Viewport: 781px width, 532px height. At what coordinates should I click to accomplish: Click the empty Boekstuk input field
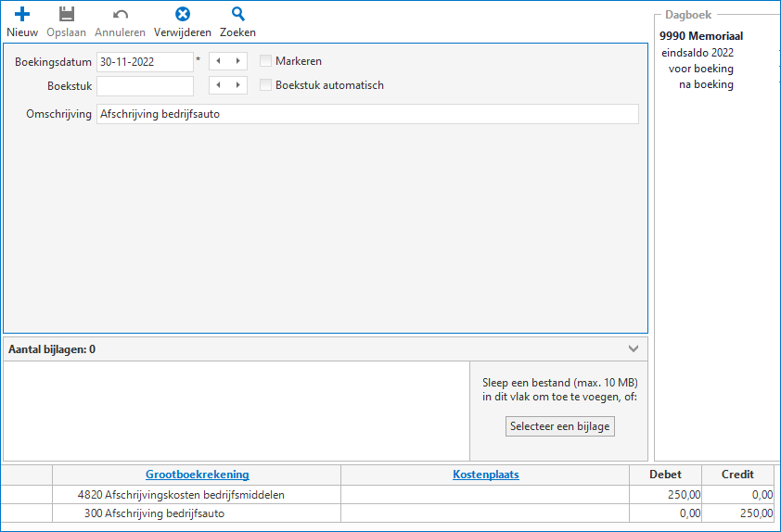145,86
